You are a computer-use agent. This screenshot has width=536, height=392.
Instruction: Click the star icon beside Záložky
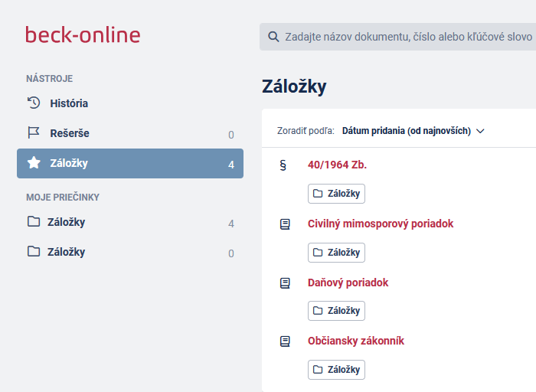pyautogui.click(x=34, y=162)
